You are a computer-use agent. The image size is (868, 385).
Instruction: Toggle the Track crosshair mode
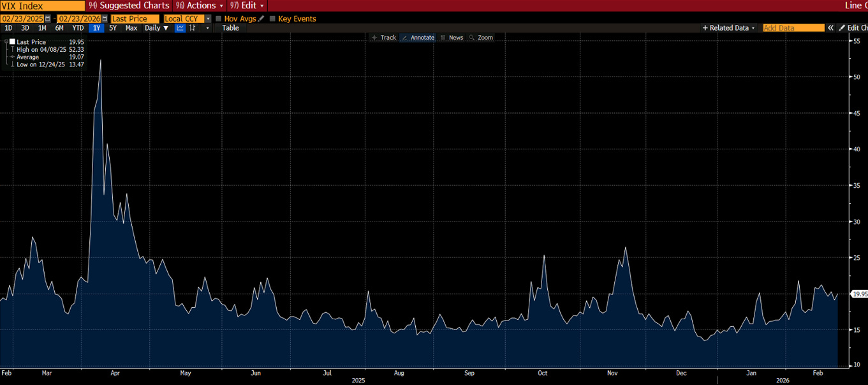384,38
